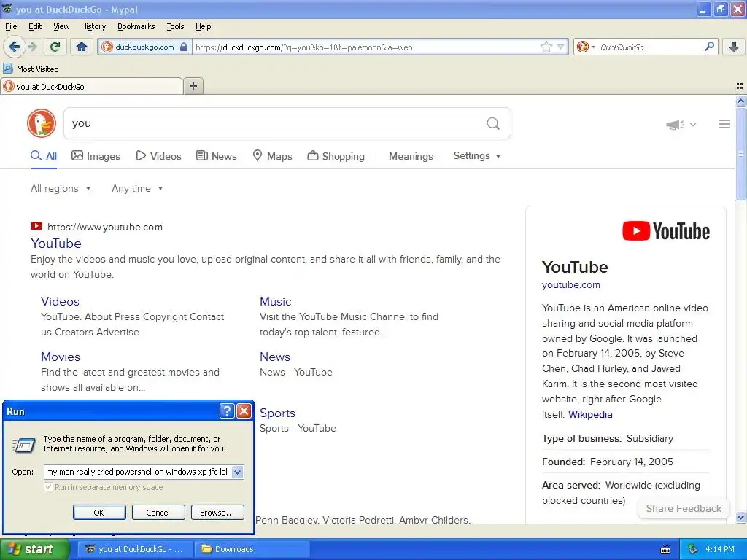The image size is (747, 560).
Task: Click the search magnifier in browser search box
Action: click(709, 47)
